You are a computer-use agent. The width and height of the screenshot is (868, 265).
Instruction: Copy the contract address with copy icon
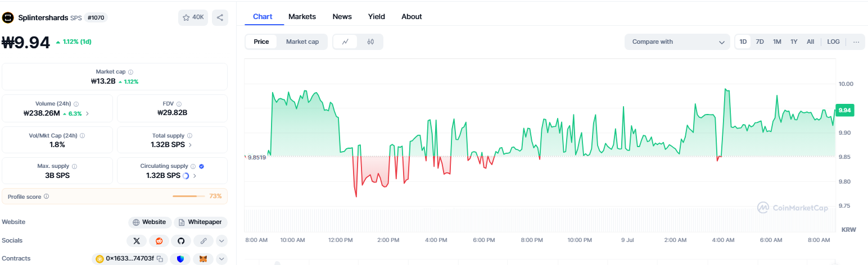(x=160, y=259)
